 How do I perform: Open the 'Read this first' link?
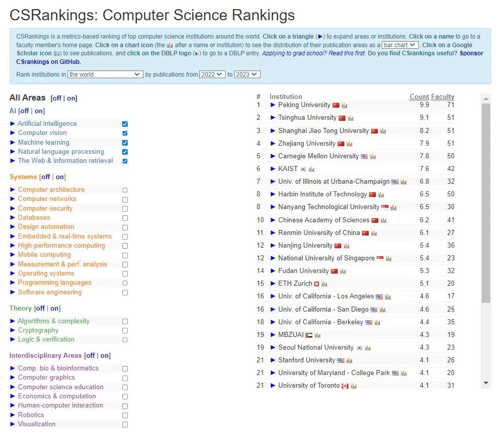pos(347,53)
